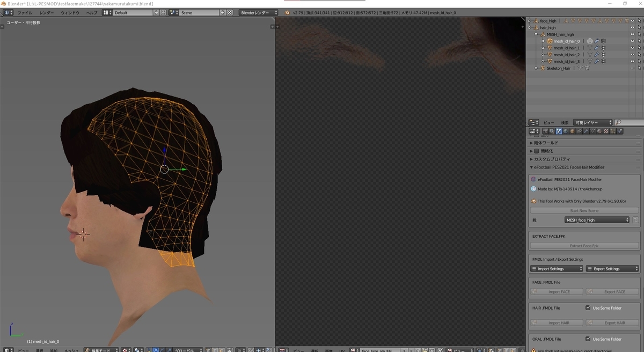This screenshot has height=352, width=644.
Task: Click the Start New Scene button
Action: 584,210
